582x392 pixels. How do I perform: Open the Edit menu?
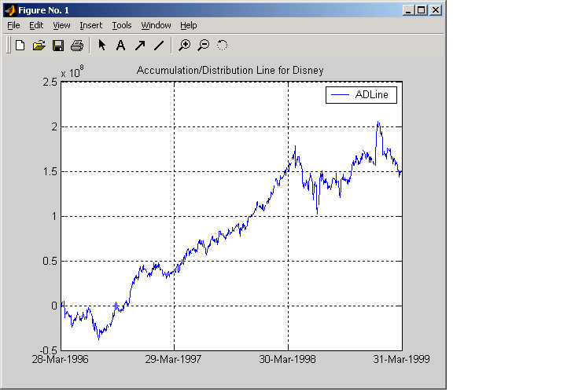(36, 25)
